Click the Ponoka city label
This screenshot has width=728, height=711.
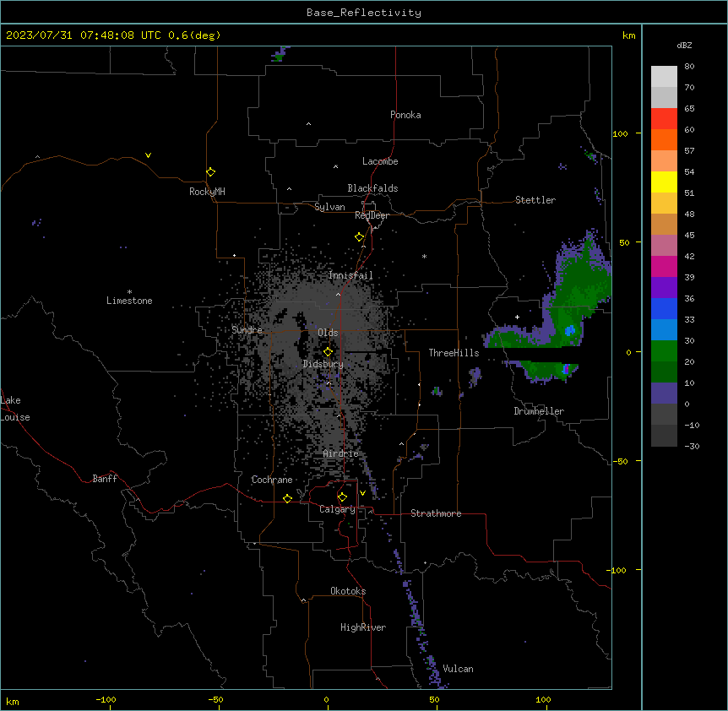405,115
